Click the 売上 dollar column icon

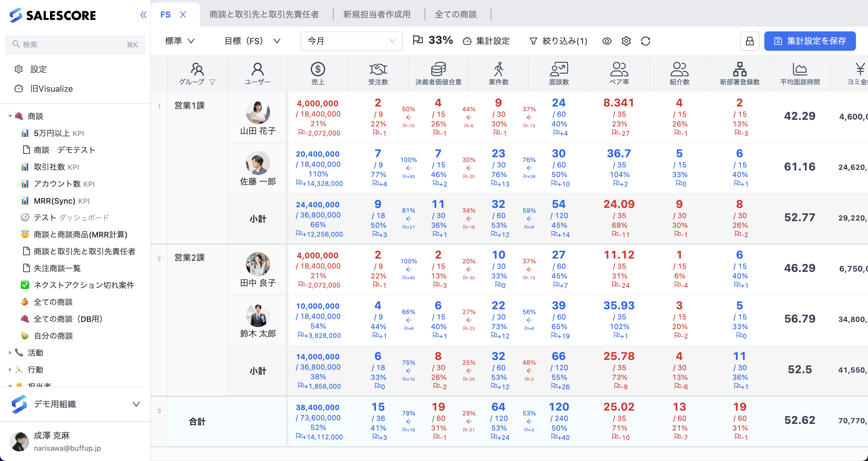(318, 69)
